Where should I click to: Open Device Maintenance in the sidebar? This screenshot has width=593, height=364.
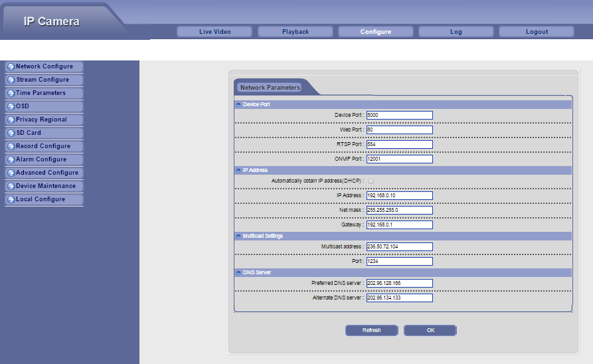tap(44, 186)
